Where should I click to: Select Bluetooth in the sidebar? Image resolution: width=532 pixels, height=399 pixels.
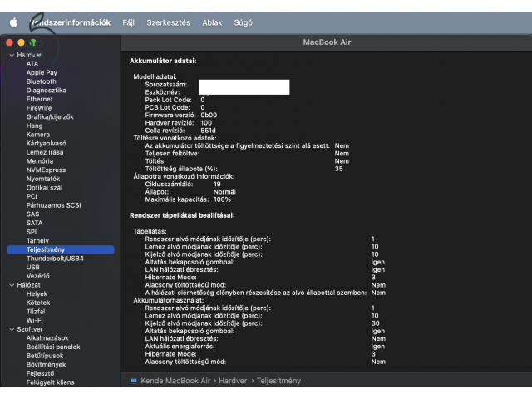41,81
